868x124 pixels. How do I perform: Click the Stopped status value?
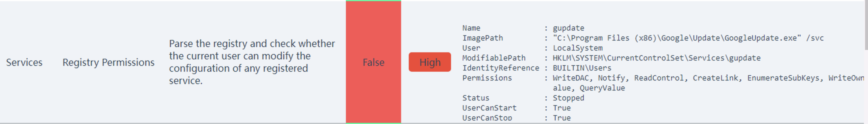click(x=568, y=98)
